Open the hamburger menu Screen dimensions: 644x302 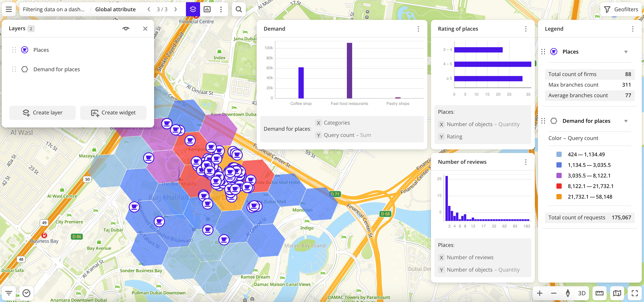9,9
